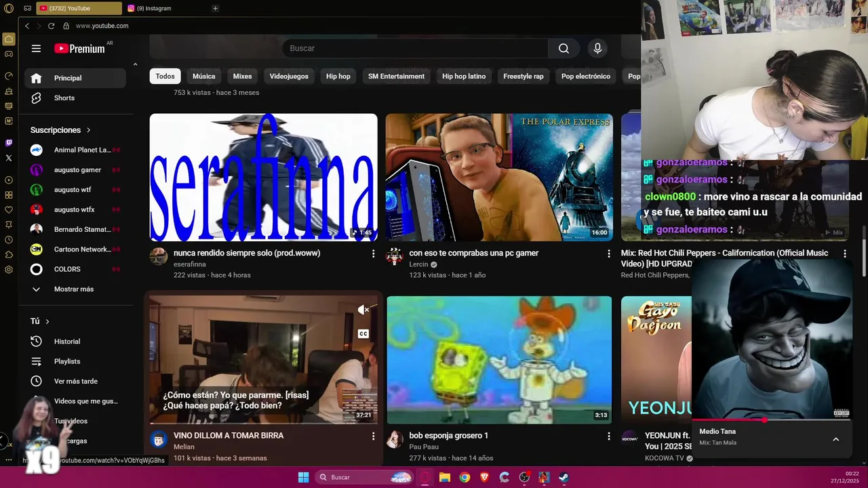
Task: Open the Tú section header
Action: pyautogui.click(x=40, y=321)
